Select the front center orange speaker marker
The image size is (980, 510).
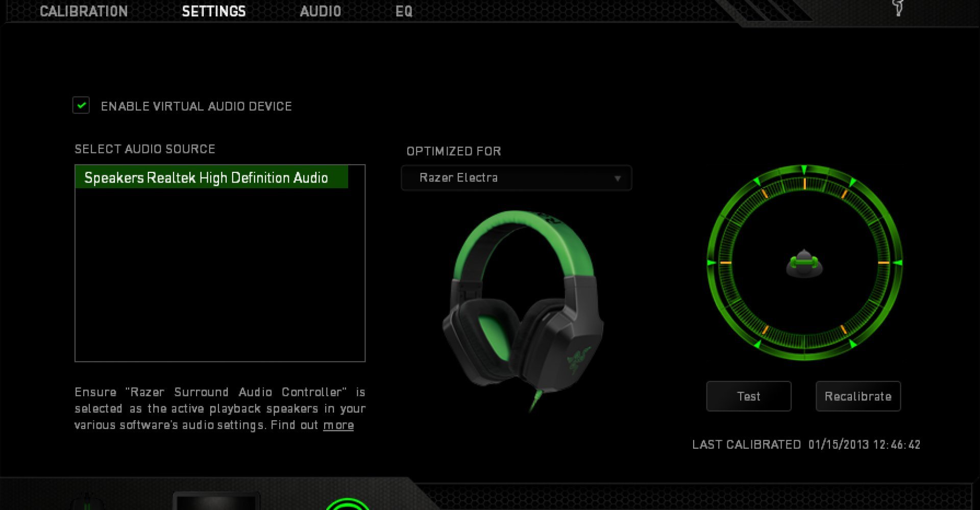tap(804, 184)
